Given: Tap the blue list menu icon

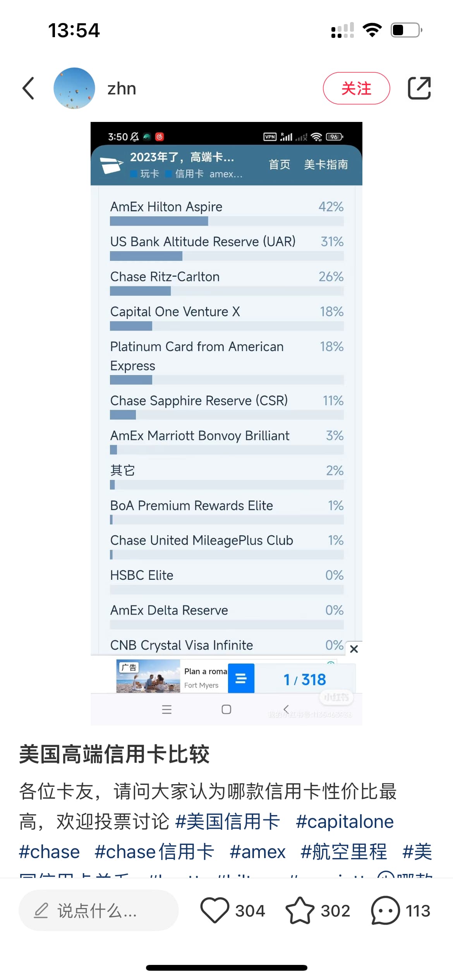Looking at the screenshot, I should click(241, 678).
